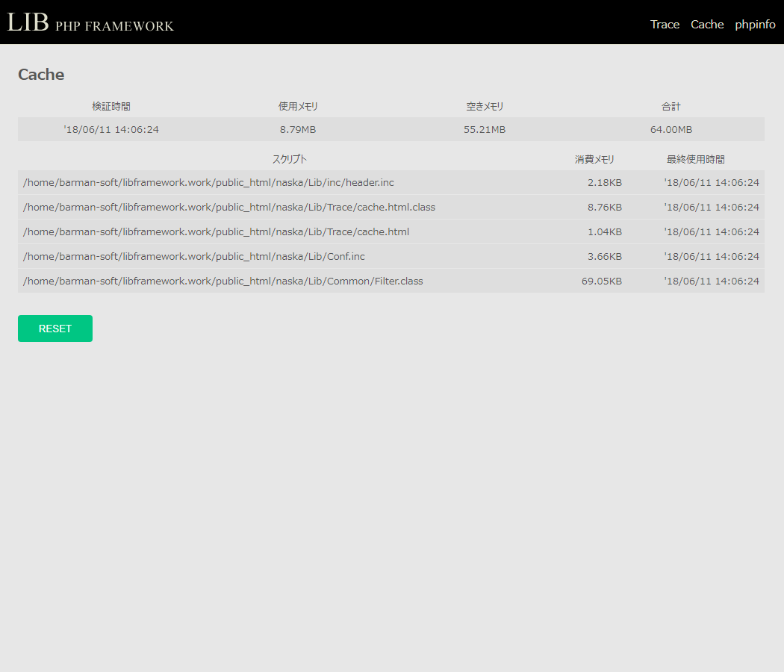Go to the Cache nav link
The image size is (784, 672).
tap(707, 25)
